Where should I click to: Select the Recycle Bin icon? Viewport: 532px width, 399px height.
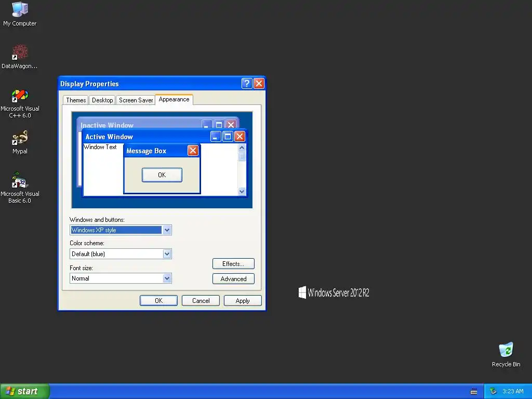[506, 354]
